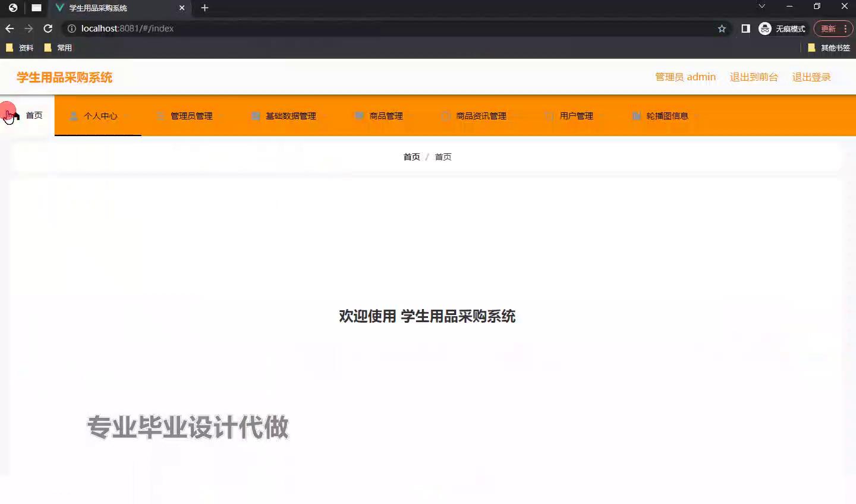This screenshot has width=856, height=504.
Task: Click the 退出到前台 link
Action: (x=753, y=77)
